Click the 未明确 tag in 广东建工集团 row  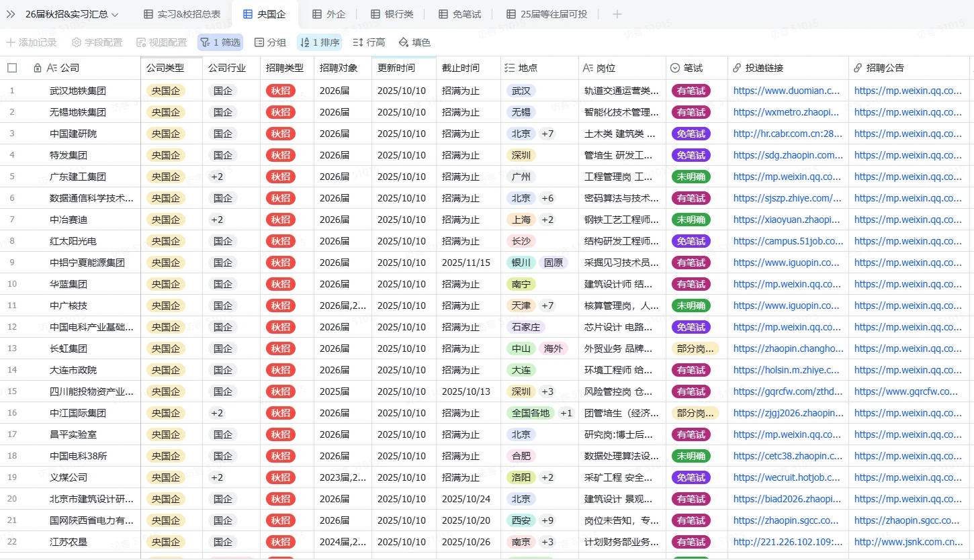(691, 177)
